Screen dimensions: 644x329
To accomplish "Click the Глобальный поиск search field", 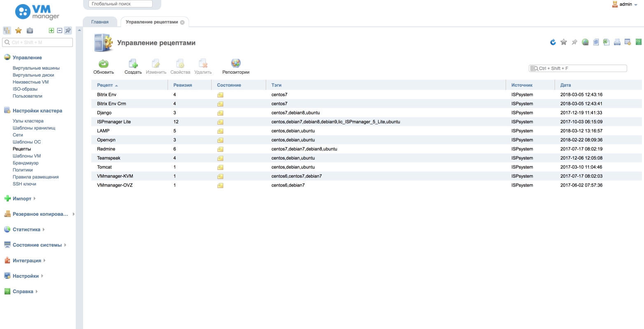I will [x=120, y=4].
